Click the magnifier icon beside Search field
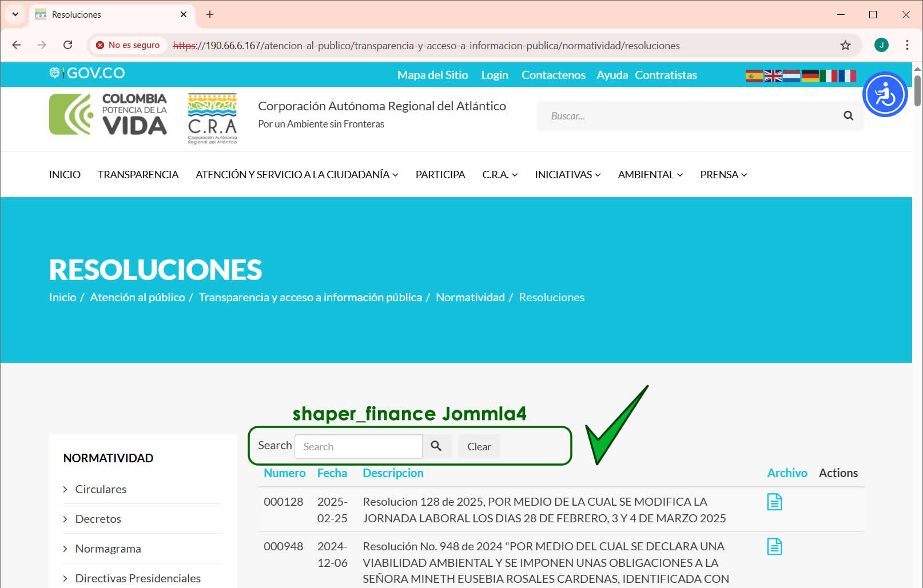Screen dimensions: 923x588 tap(436, 446)
